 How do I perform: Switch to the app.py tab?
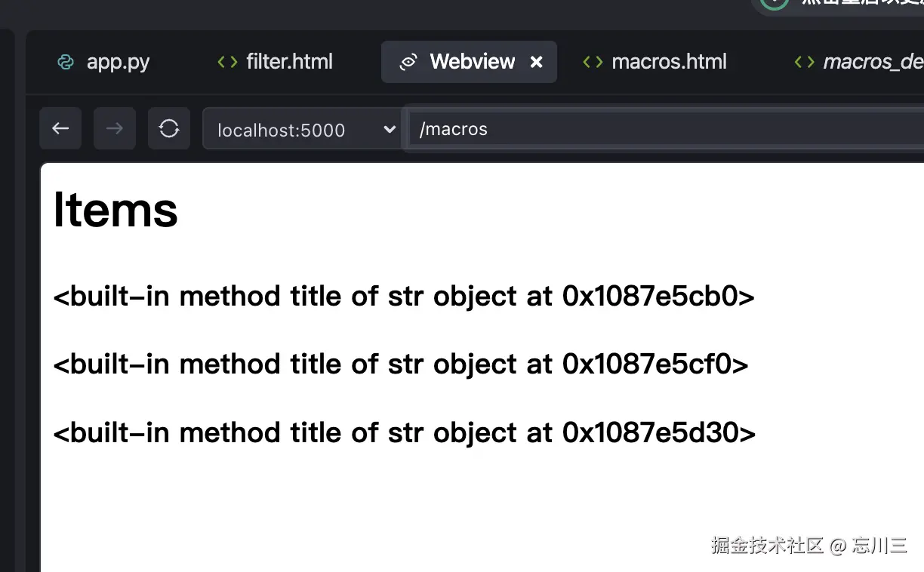tap(118, 62)
